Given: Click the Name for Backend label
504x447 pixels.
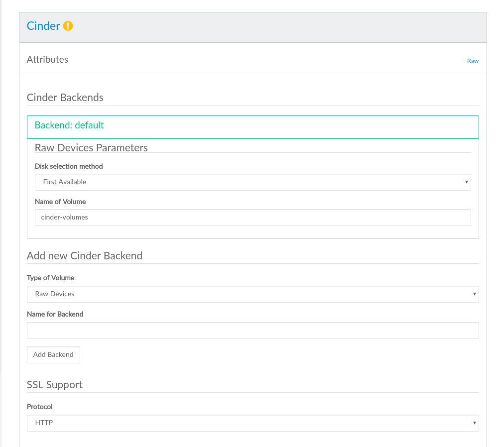Looking at the screenshot, I should pos(55,314).
